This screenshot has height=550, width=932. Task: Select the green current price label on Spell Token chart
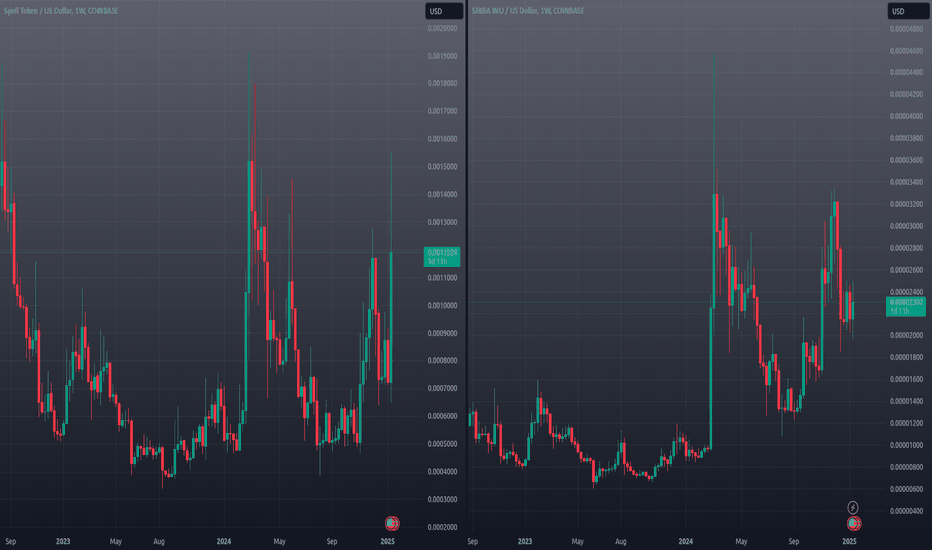(442, 257)
